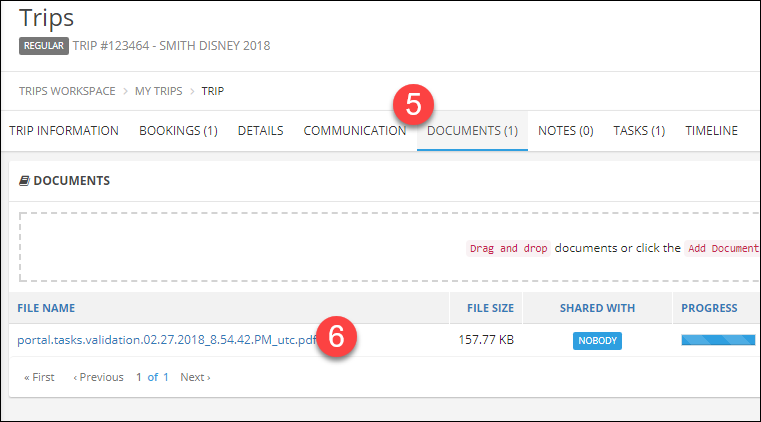Open the Trip Information tab
The height and width of the screenshot is (422, 761).
(x=64, y=131)
